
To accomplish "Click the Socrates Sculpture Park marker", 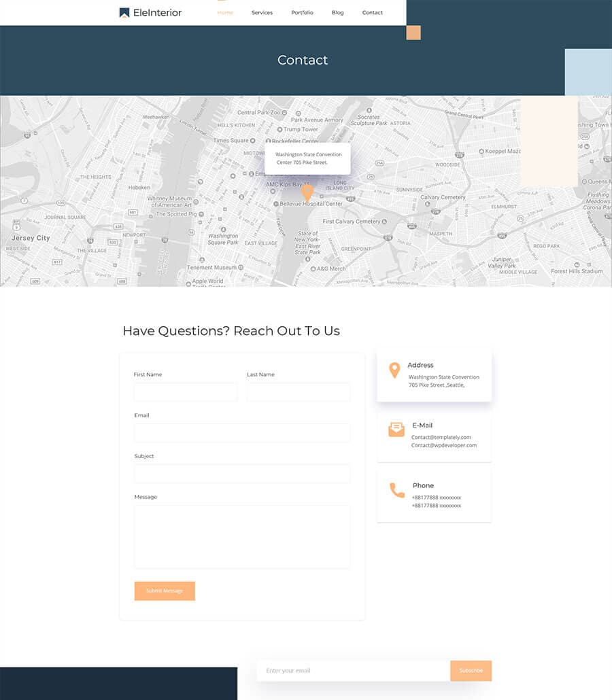I will tap(369, 110).
